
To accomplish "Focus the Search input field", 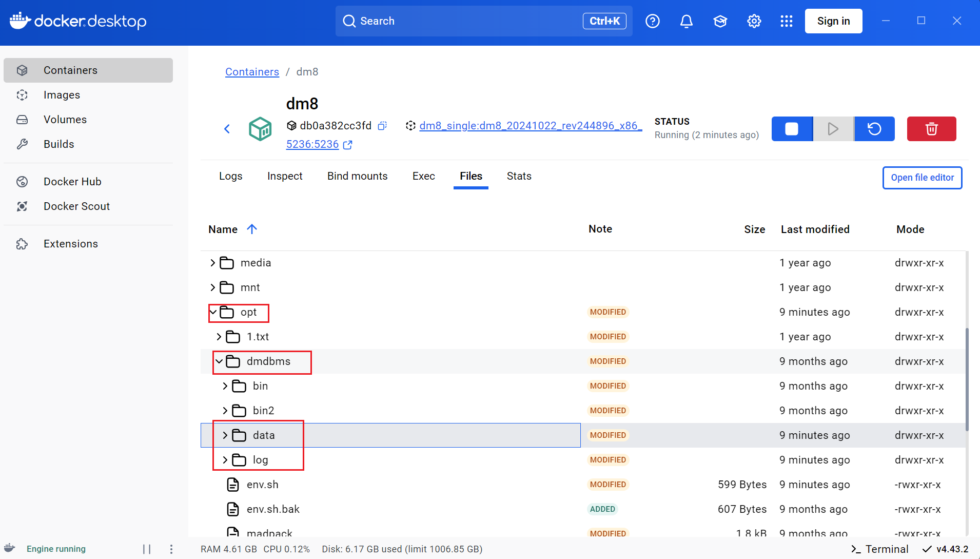I will tap(484, 21).
